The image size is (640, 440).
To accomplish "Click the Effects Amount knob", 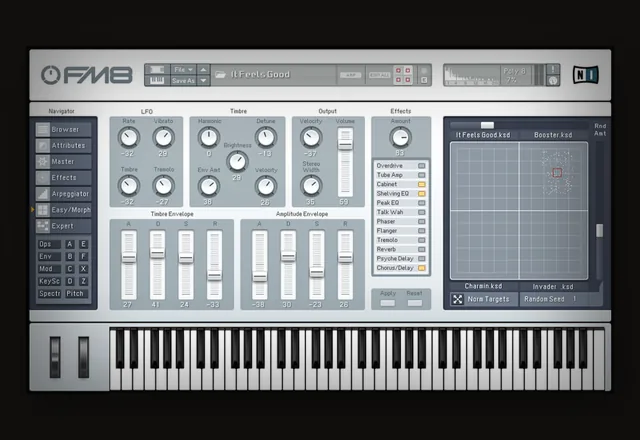I will pos(400,138).
